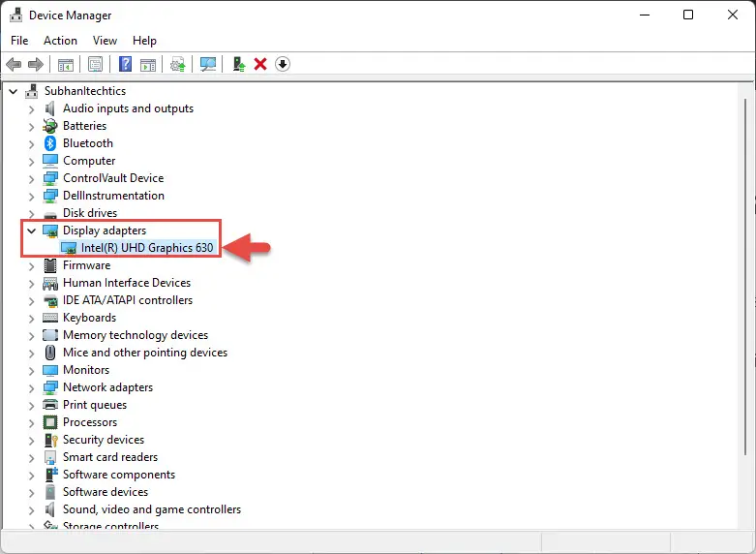This screenshot has height=554, width=756.
Task: Click the Disable device down-arrow icon
Action: point(283,64)
